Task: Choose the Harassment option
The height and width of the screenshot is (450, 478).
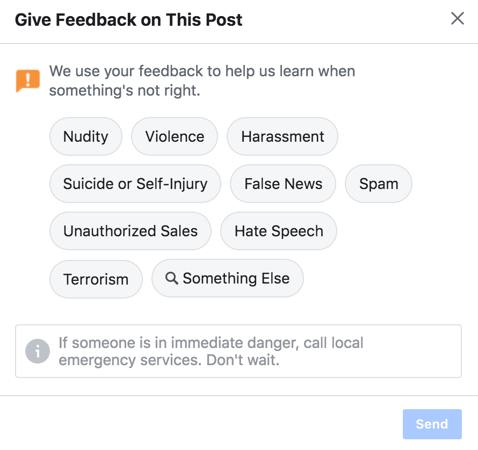Action: (282, 136)
